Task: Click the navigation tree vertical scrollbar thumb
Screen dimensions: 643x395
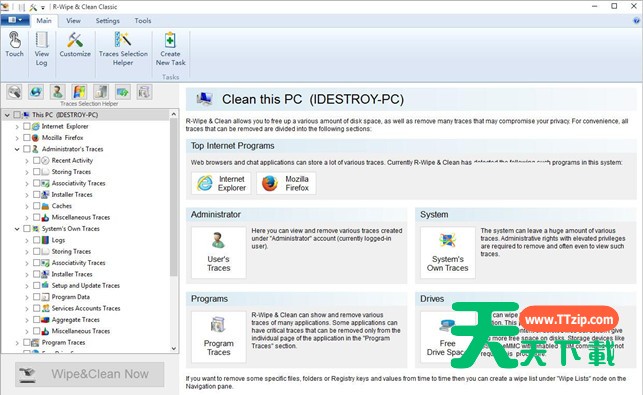Action: coord(174,197)
